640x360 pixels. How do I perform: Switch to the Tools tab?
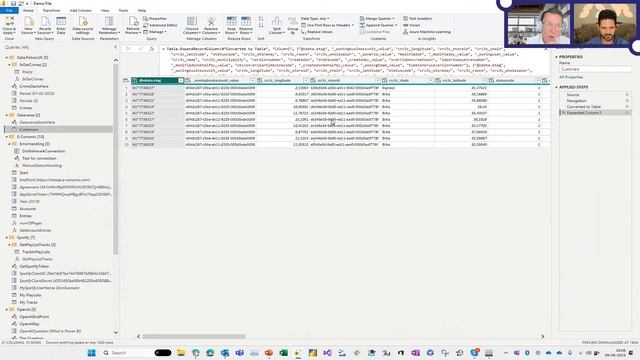coord(123,10)
